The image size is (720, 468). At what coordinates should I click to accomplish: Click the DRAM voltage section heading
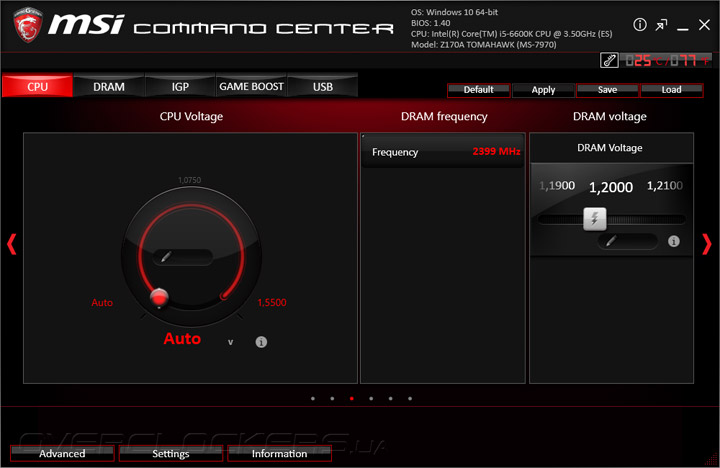coord(609,117)
